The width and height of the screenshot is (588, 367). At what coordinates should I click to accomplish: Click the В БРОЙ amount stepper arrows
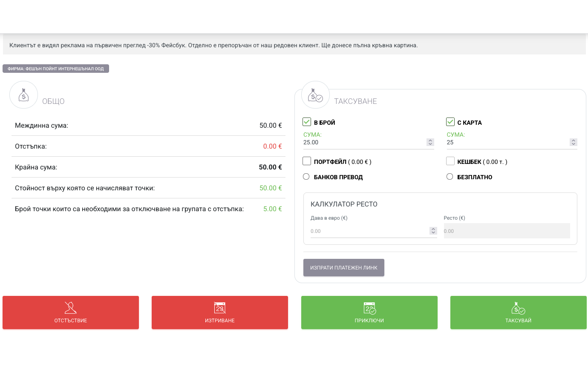pyautogui.click(x=430, y=142)
